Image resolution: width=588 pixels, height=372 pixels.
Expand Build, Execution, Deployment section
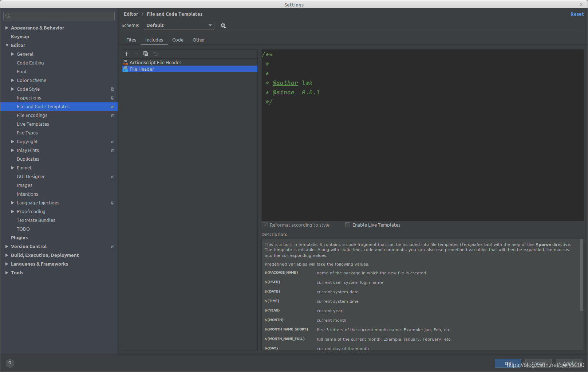[7, 255]
